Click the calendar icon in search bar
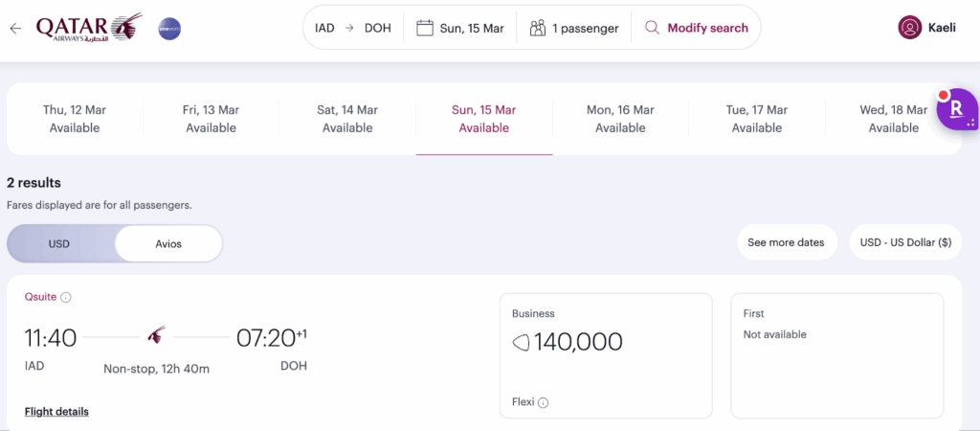 coord(425,28)
